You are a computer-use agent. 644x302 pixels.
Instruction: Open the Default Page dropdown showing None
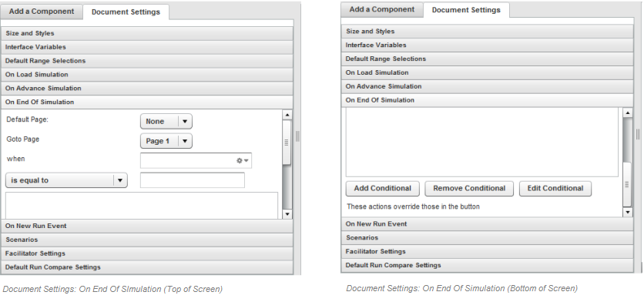166,121
